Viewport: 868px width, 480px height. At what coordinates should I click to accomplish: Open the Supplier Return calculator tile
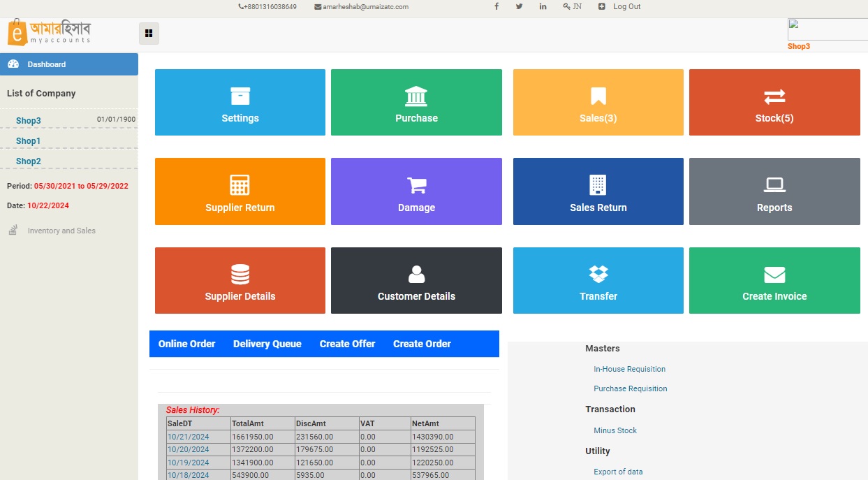coord(240,191)
